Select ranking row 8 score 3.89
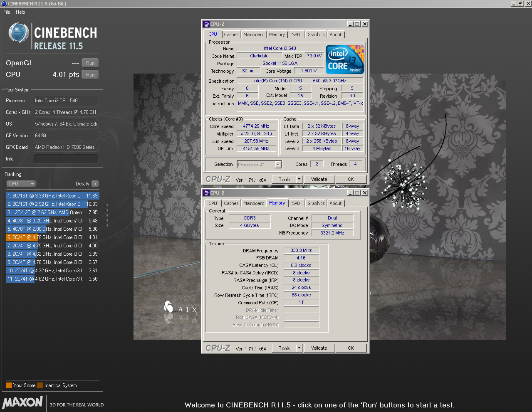Image resolution: width=532 pixels, height=412 pixels. point(52,254)
